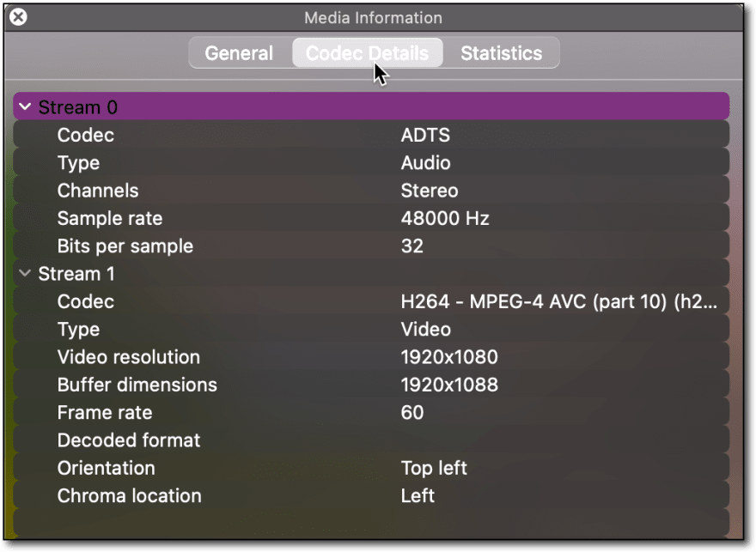Switch to the General tab
Viewport: 756px width, 552px height.
coord(239,53)
